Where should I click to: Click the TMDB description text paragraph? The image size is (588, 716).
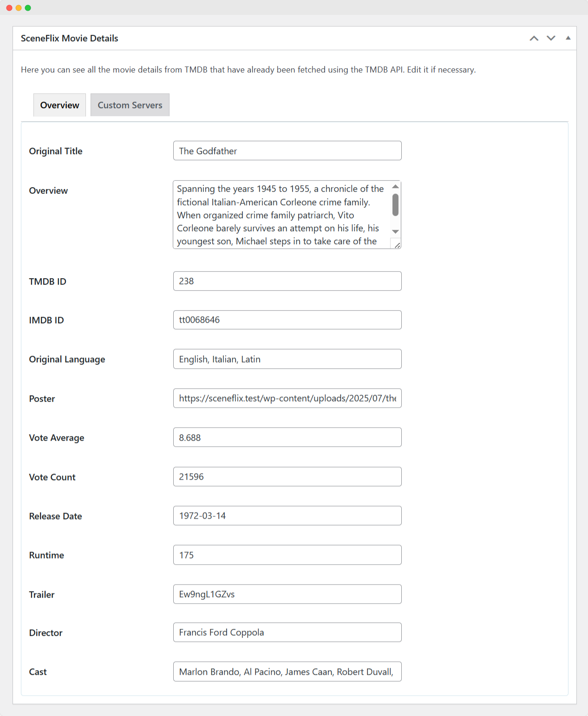click(x=248, y=70)
